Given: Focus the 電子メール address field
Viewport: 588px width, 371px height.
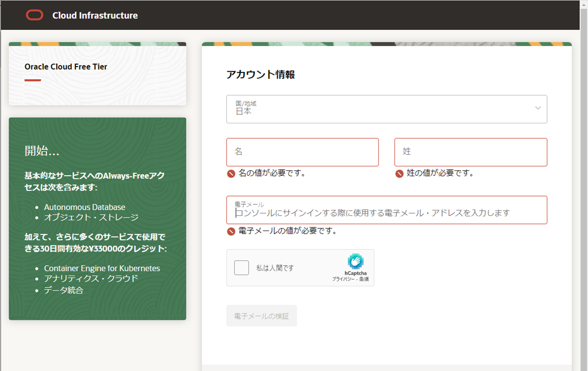Looking at the screenshot, I should 386,210.
